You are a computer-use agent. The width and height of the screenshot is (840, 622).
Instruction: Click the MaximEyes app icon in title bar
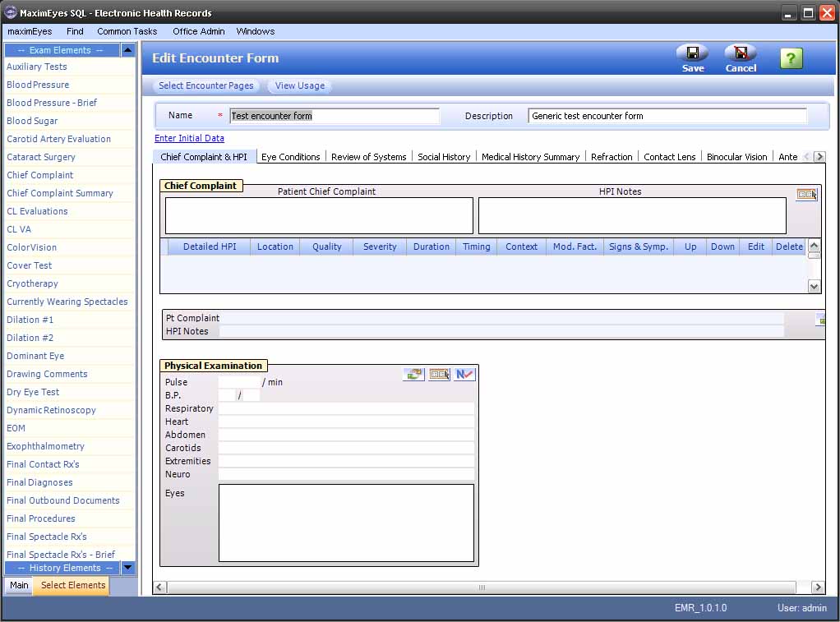[x=10, y=12]
